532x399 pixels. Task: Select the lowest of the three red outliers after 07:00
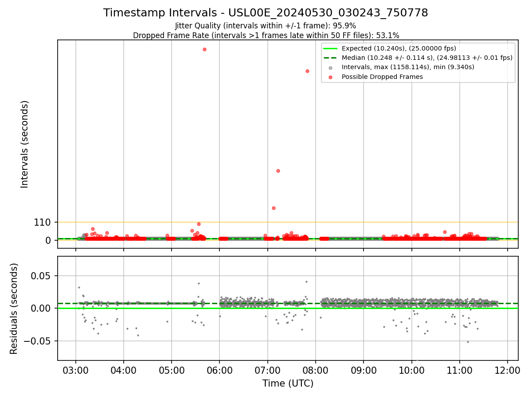pos(274,208)
